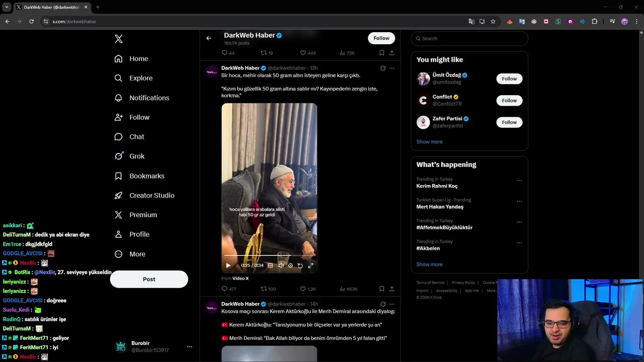
Task: Open Explore from the sidebar
Action: click(x=133, y=78)
